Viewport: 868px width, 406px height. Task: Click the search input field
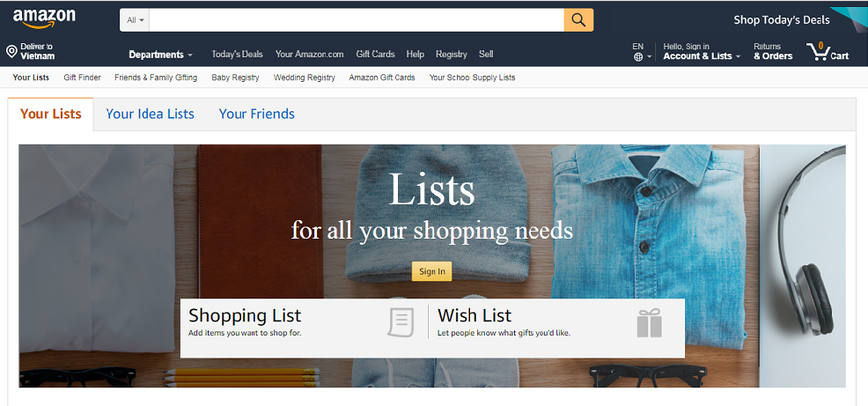point(357,20)
